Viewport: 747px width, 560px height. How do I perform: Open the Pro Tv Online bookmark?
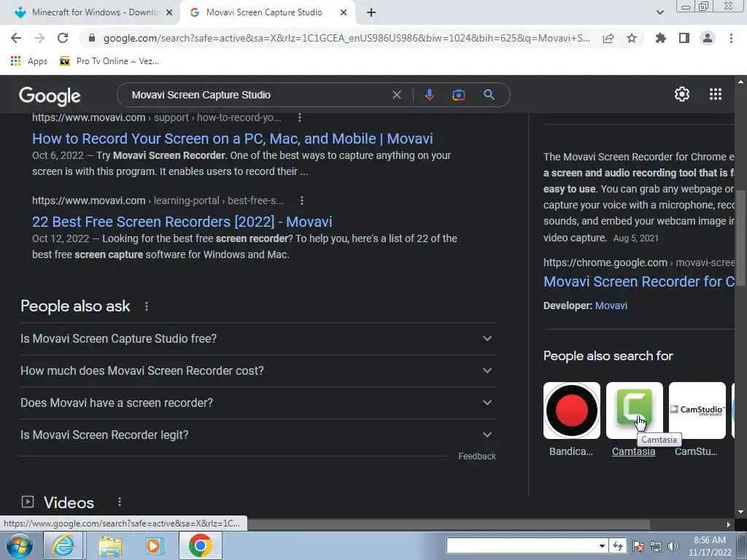109,61
